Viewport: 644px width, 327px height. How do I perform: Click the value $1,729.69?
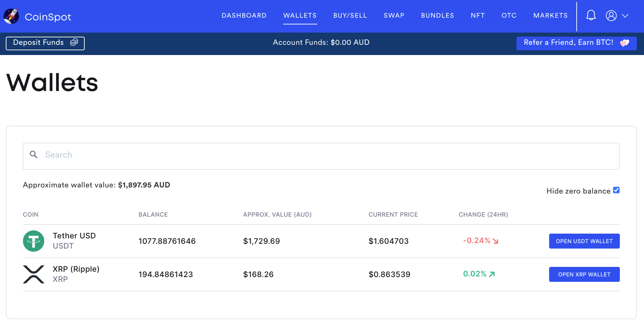click(x=261, y=241)
